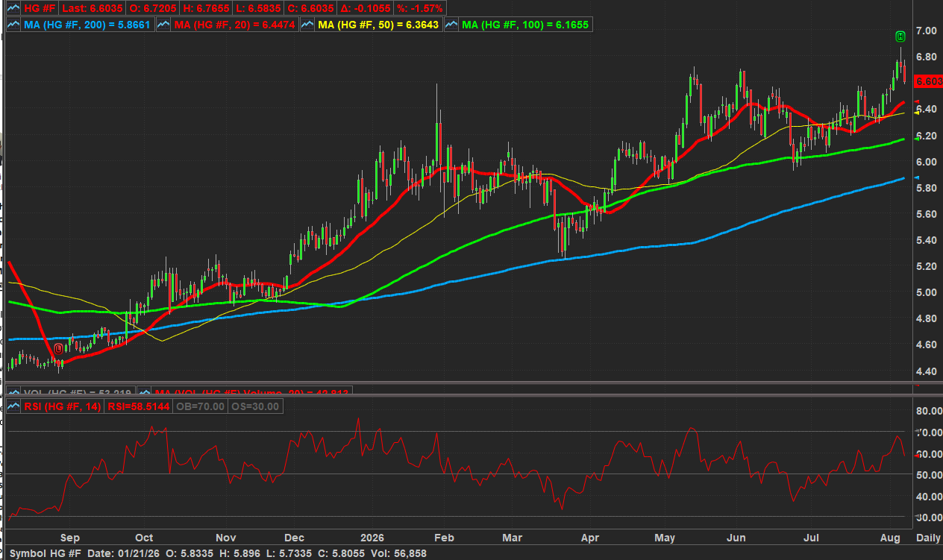Viewport: 943px width, 560px height.
Task: Click the 7.00 price axis label
Action: [927, 31]
